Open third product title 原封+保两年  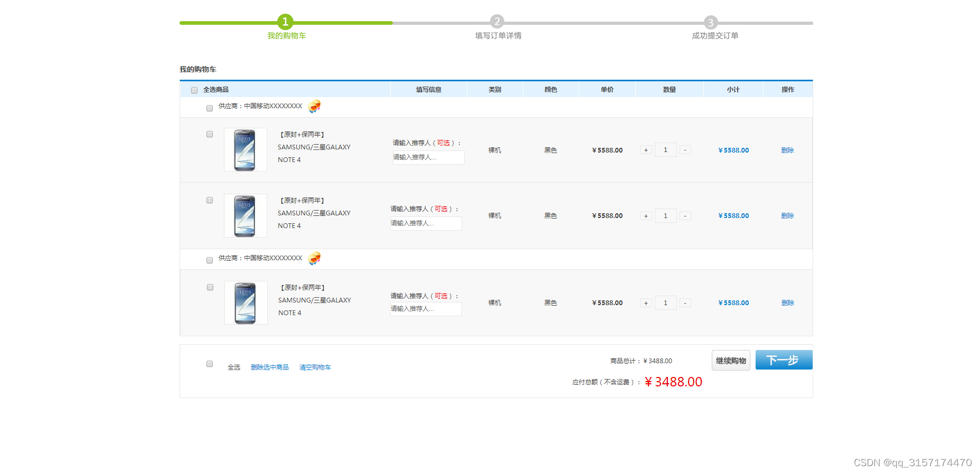coord(302,288)
